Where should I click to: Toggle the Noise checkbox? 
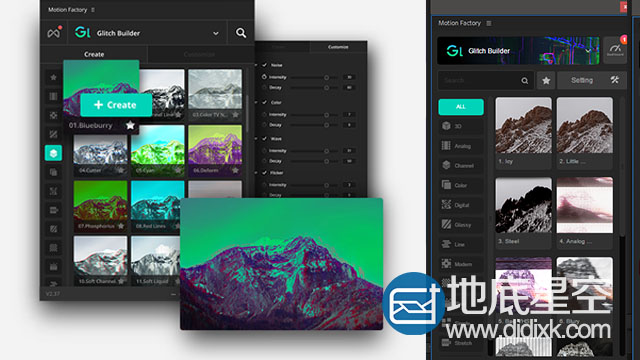pyautogui.click(x=264, y=65)
